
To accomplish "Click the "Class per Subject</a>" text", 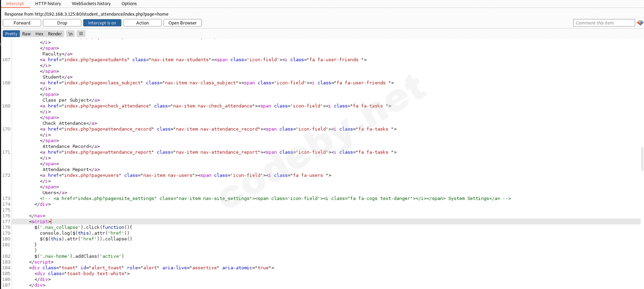I will (x=71, y=100).
